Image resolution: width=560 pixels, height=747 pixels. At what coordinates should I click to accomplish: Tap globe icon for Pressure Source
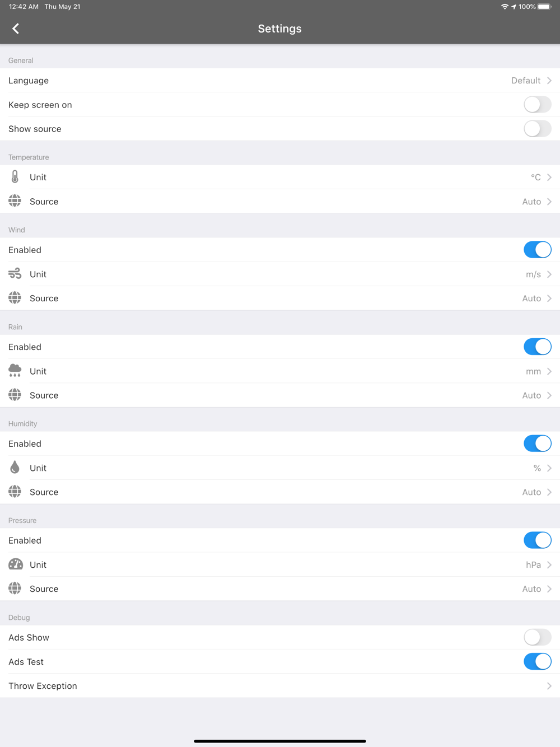15,589
